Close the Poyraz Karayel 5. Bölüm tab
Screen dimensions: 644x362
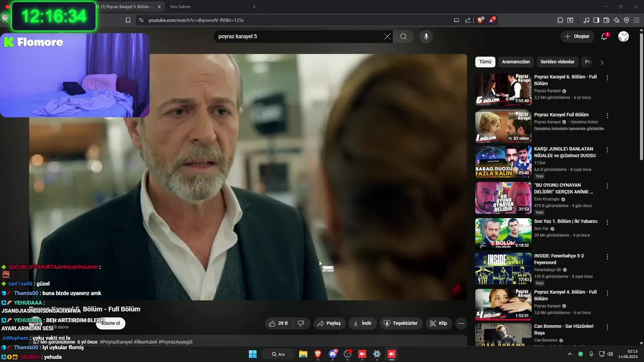159,7
